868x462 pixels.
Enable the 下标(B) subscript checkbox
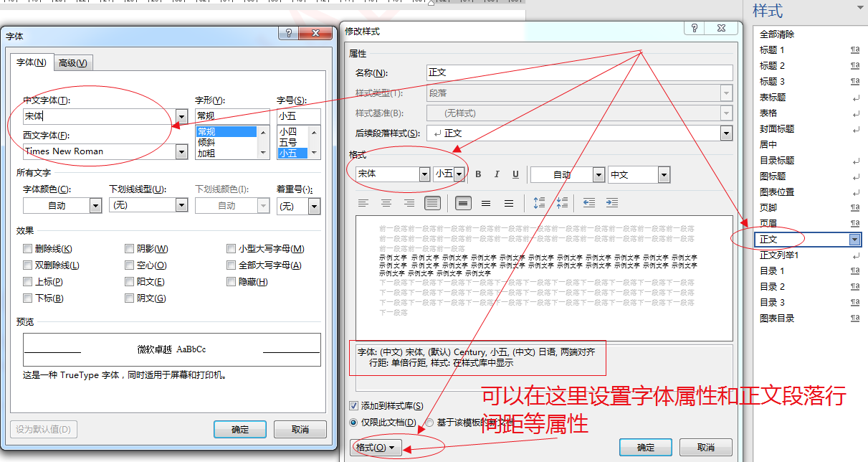28,298
